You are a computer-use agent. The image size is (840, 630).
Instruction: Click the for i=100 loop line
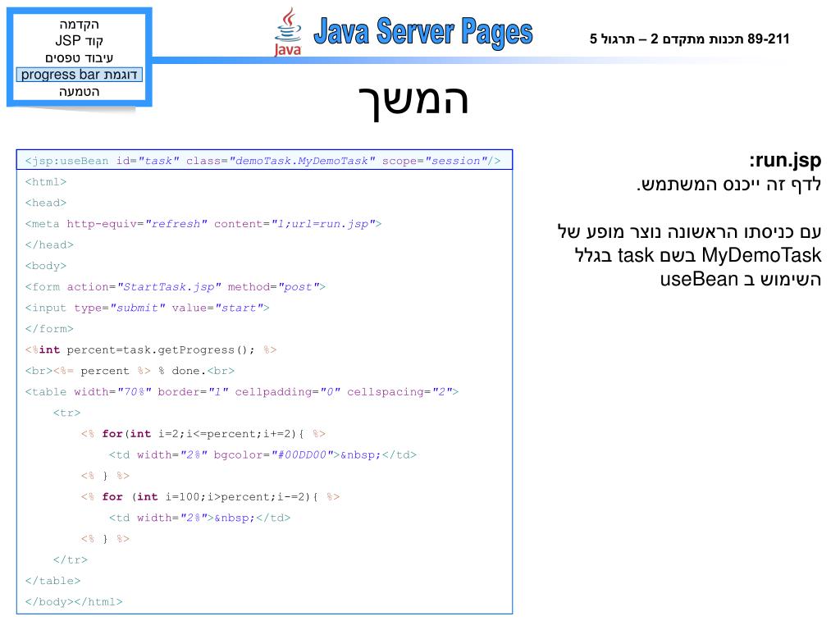point(210,496)
